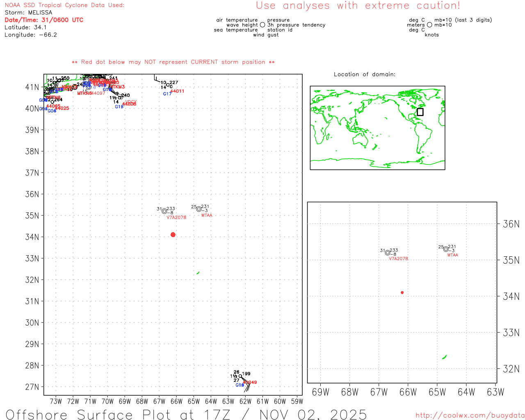This screenshot has height=420, width=525.
Task: Click the pressure value '233' on main map
Action: (x=171, y=209)
